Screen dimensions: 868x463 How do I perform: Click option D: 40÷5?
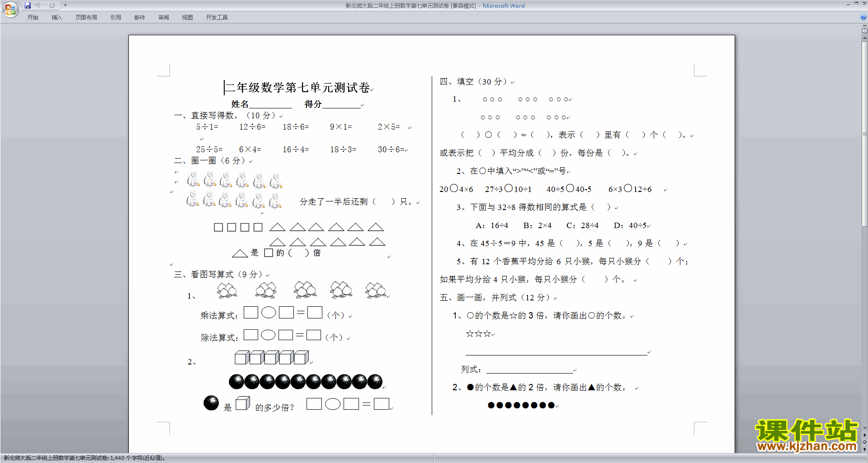tap(630, 225)
